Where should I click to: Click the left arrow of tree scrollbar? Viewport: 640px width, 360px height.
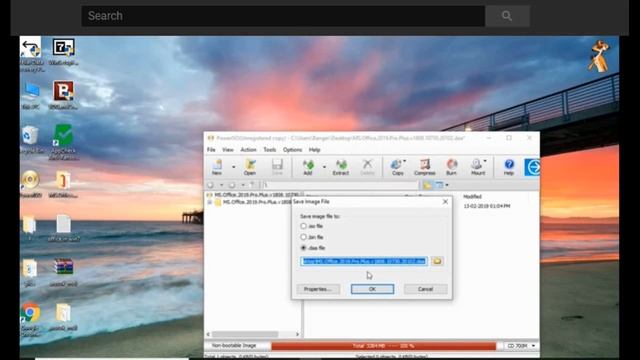point(208,334)
